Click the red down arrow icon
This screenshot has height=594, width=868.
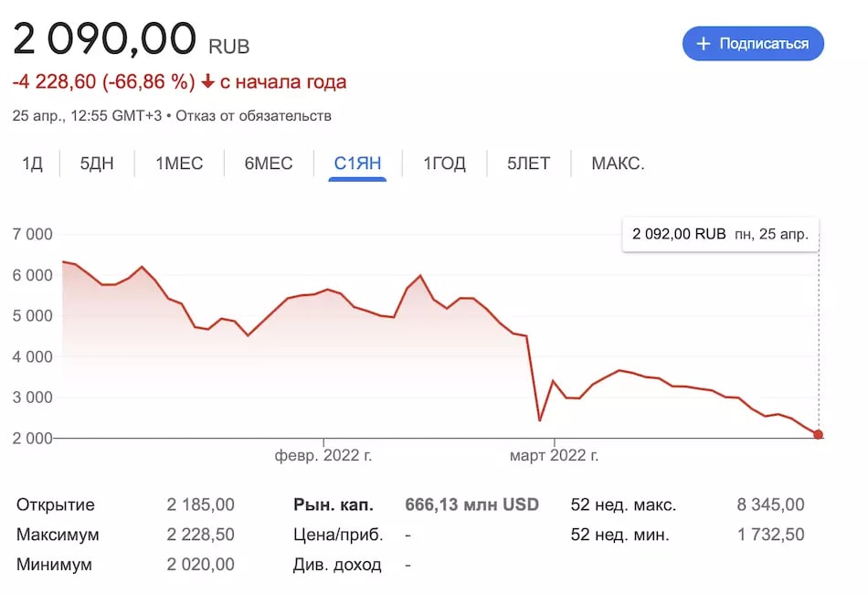click(207, 82)
